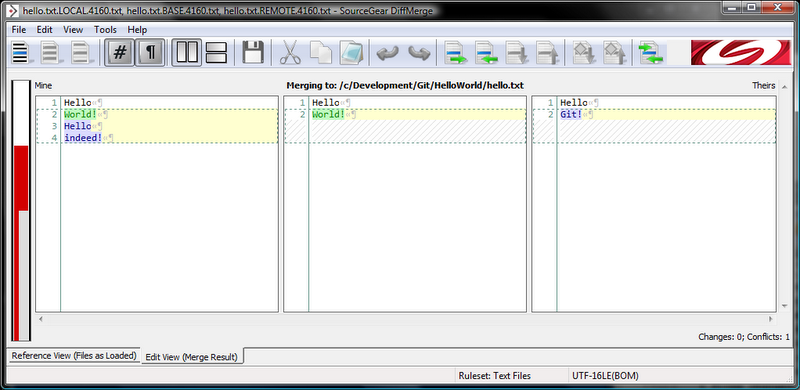800x390 pixels.
Task: Select Edit View (Merge Result) tab
Action: tap(192, 357)
